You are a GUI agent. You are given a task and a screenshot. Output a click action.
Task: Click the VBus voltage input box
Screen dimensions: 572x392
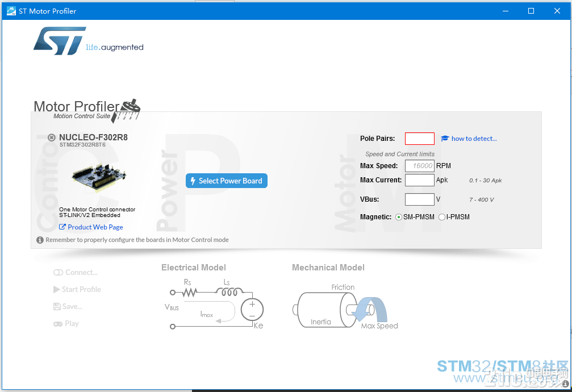click(420, 199)
